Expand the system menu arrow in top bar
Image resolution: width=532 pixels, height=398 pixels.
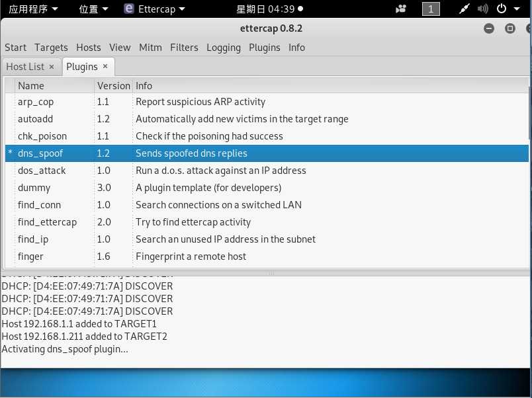(x=517, y=9)
